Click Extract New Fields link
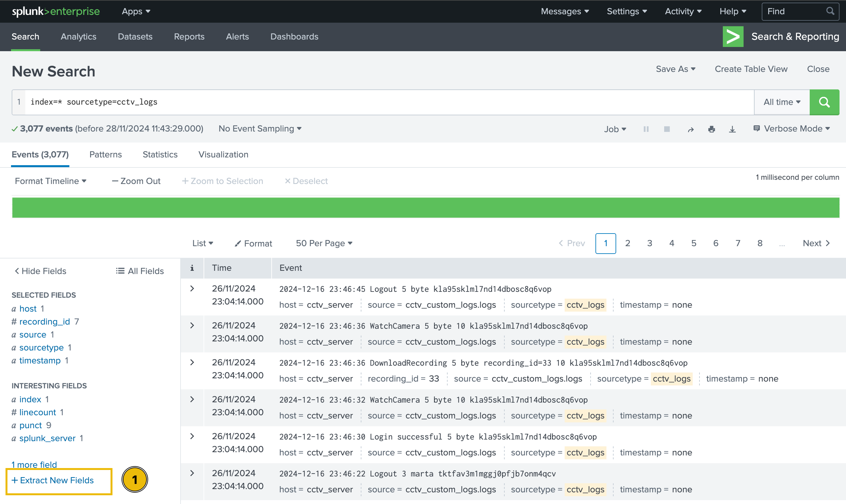Screen dimensions: 846x504 (53, 480)
